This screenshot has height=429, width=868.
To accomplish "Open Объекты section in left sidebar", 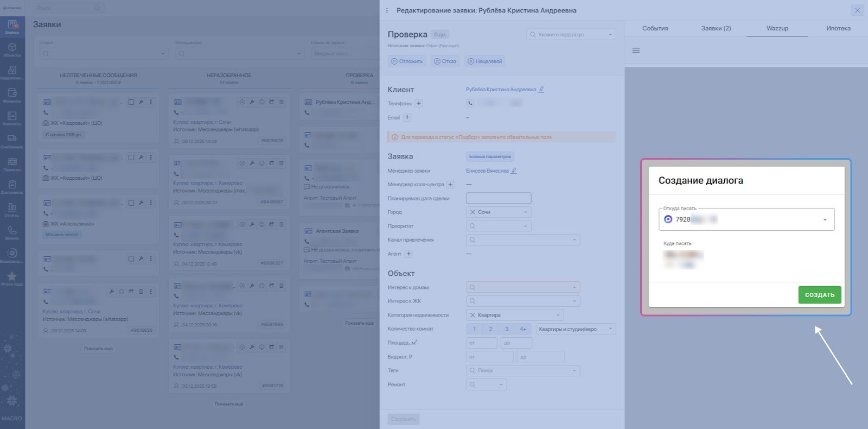I will pyautogui.click(x=12, y=50).
